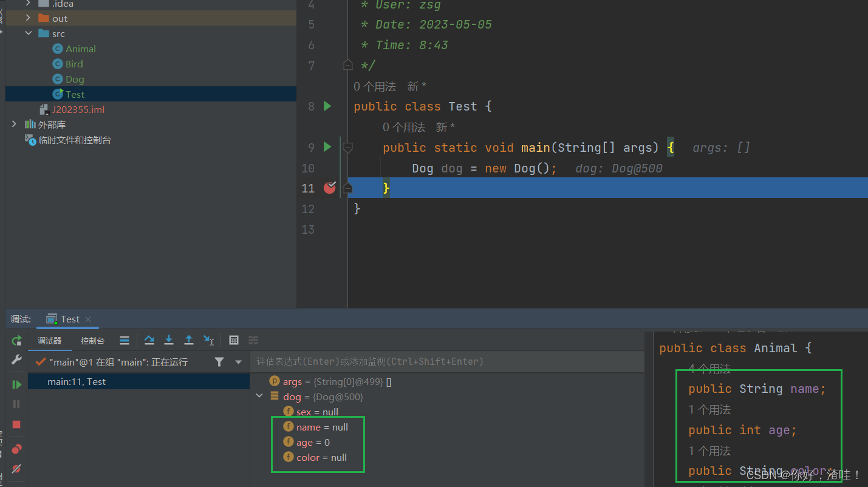Select the "main"@1 running thread entry
This screenshot has width=868, height=487.
[x=118, y=362]
